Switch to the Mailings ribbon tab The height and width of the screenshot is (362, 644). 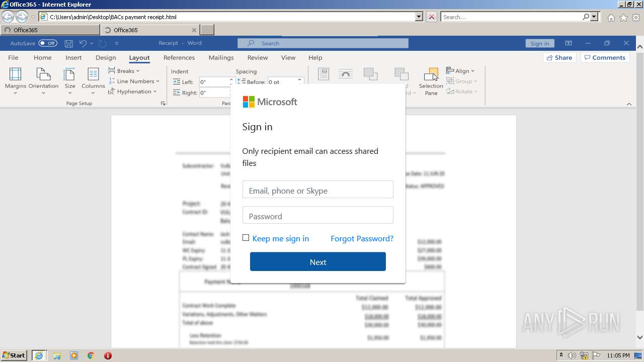(221, 57)
